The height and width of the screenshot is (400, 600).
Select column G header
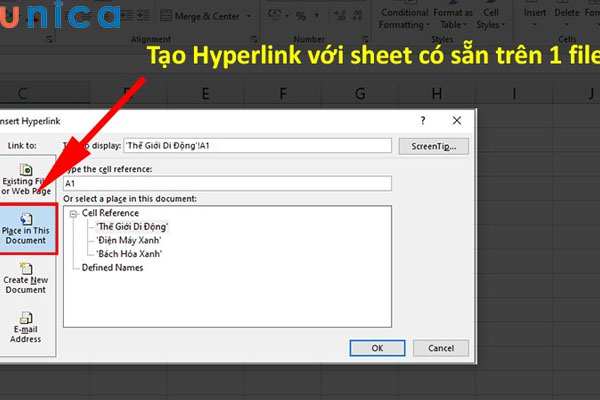pos(360,93)
